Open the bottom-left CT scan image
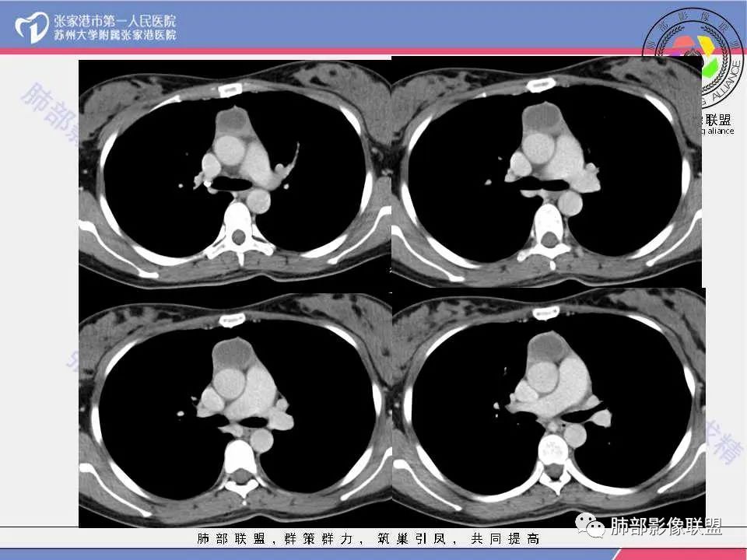747x560 pixels. [x=235, y=408]
